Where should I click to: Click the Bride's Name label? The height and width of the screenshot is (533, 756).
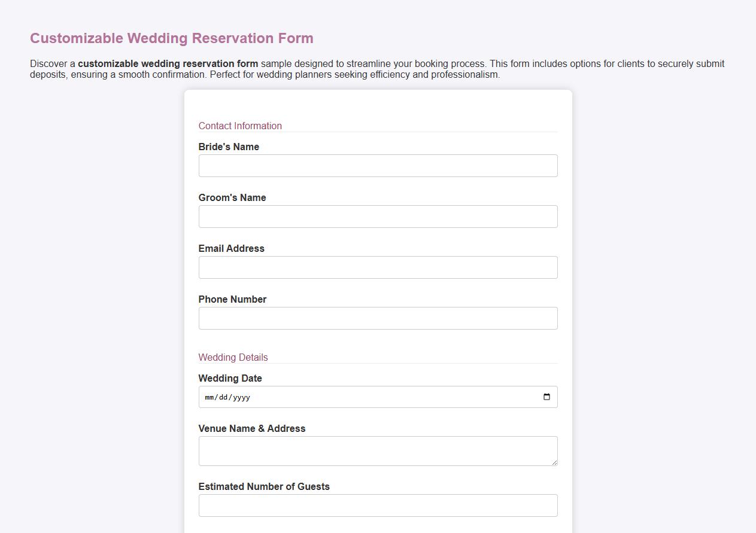[x=229, y=147]
